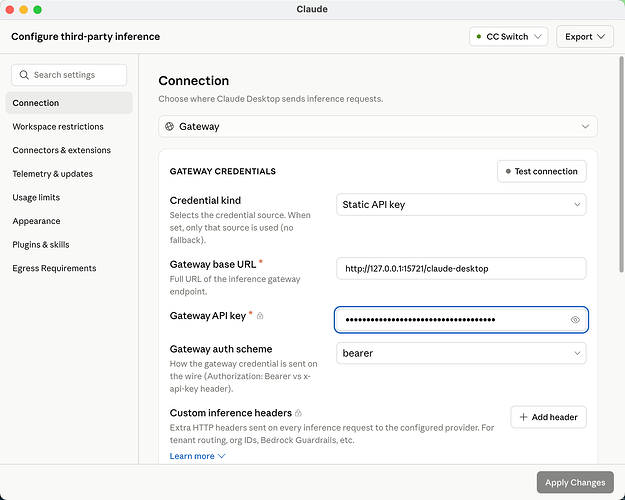The width and height of the screenshot is (625, 500).
Task: Open the CC Switch profile dropdown
Action: 509,37
